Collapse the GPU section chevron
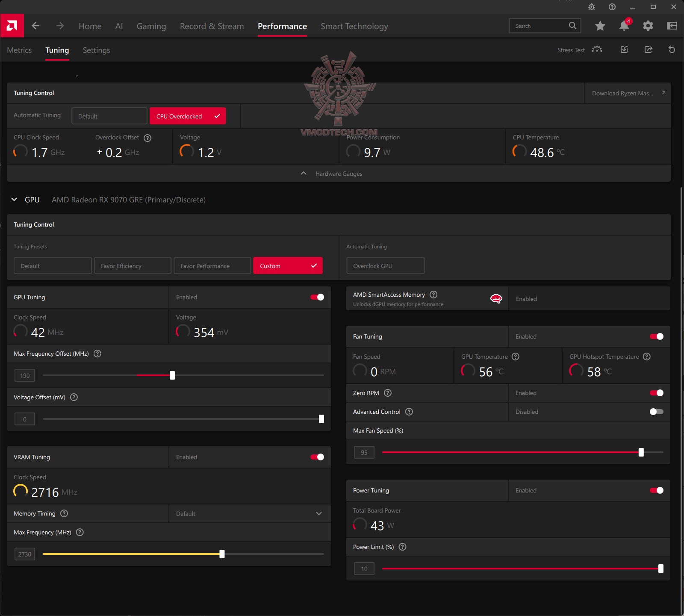 tap(14, 200)
